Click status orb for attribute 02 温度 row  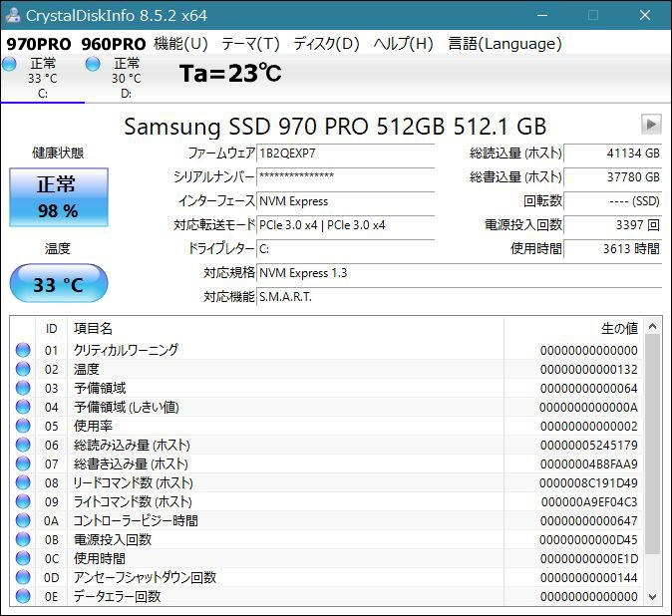[x=23, y=369]
